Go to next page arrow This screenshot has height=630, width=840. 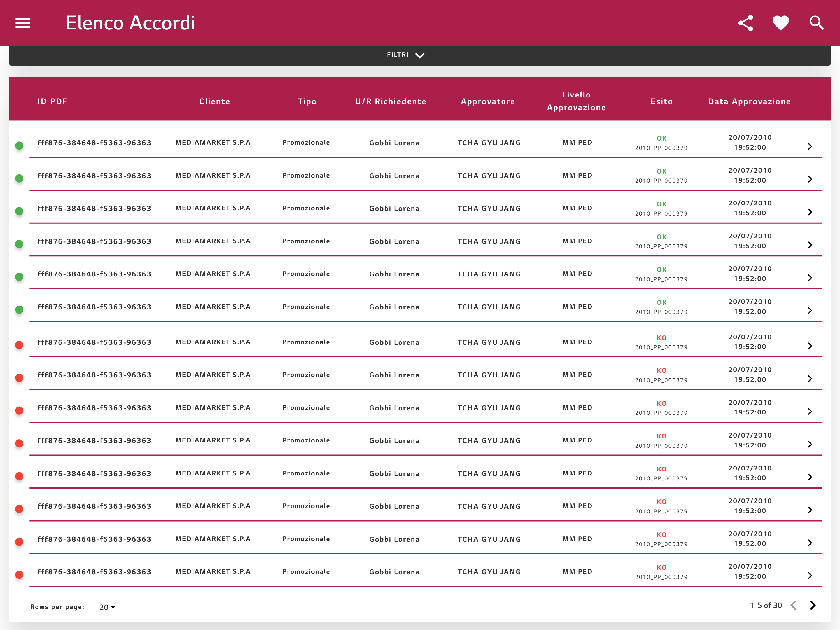coord(813,605)
